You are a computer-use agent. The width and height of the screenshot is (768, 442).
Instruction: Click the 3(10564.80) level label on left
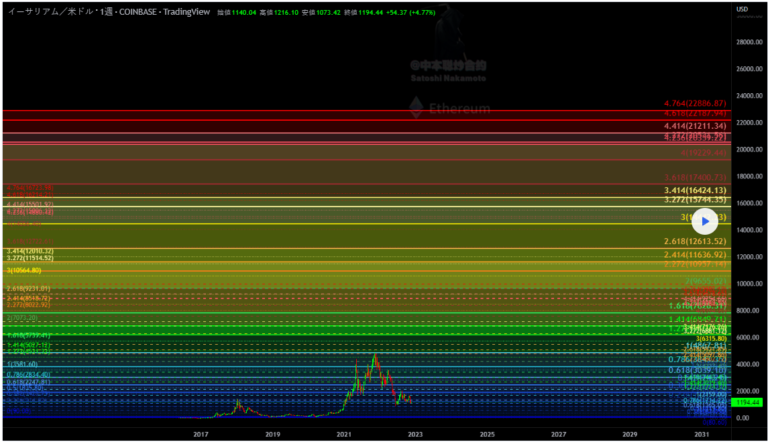[x=23, y=271]
